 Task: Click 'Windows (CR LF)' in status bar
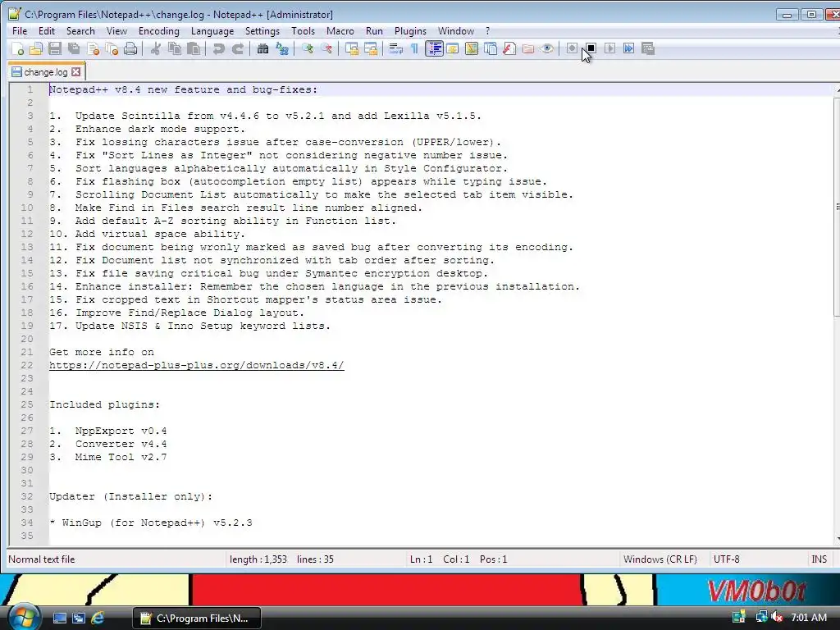point(660,559)
